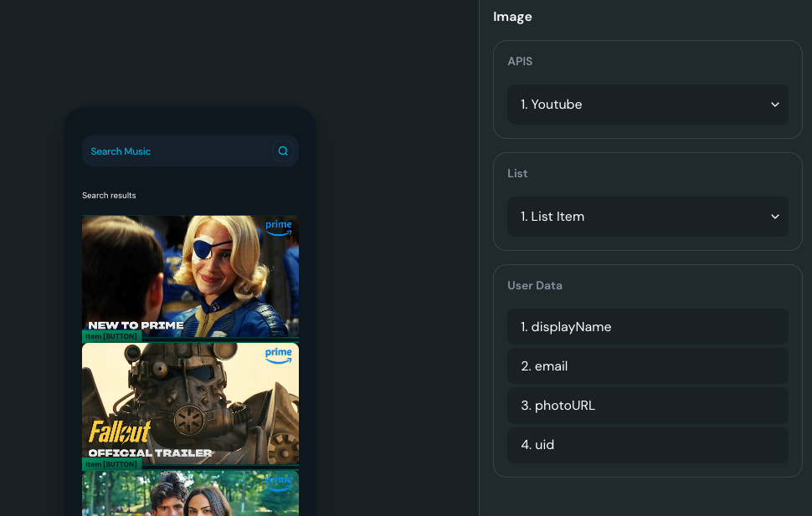Click the APIS section label
812x516 pixels.
click(x=519, y=61)
